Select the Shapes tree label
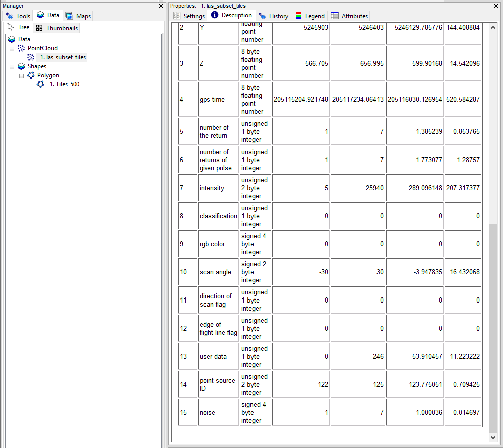This screenshot has width=503, height=448. point(37,66)
